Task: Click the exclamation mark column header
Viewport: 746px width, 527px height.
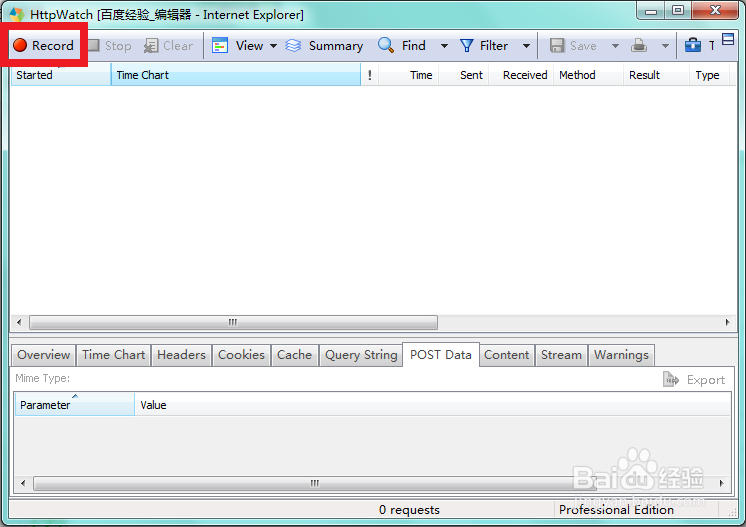Action: coord(370,75)
